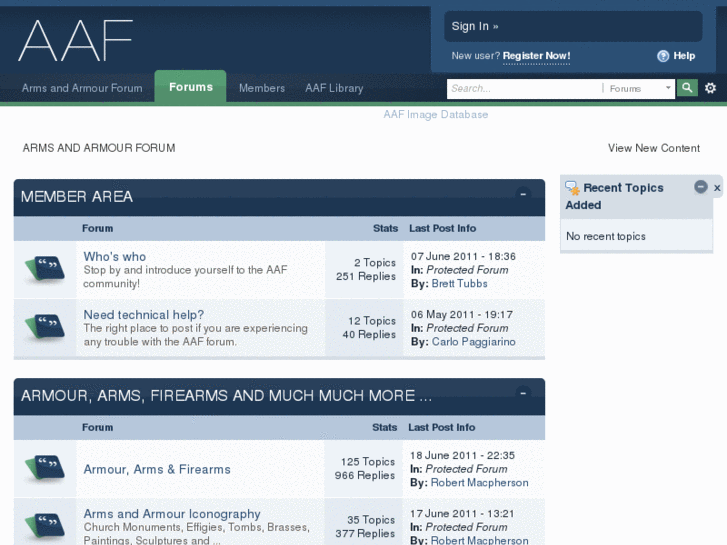Collapse the Member Area category

tap(523, 194)
